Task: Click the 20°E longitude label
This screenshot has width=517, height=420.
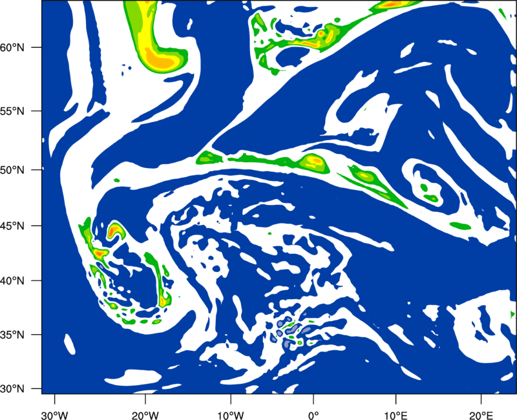Action: 481,415
